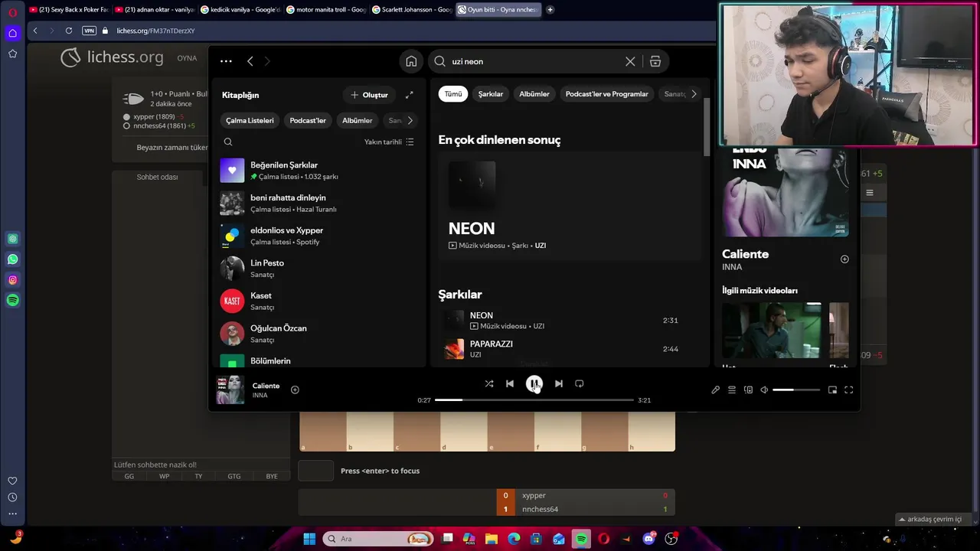The height and width of the screenshot is (551, 980).
Task: Open Instagram in Opera sidebar
Action: pos(12,280)
